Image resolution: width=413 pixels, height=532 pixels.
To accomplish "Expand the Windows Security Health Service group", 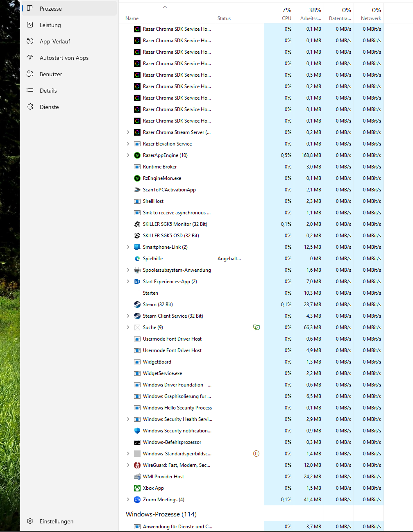I will point(128,419).
